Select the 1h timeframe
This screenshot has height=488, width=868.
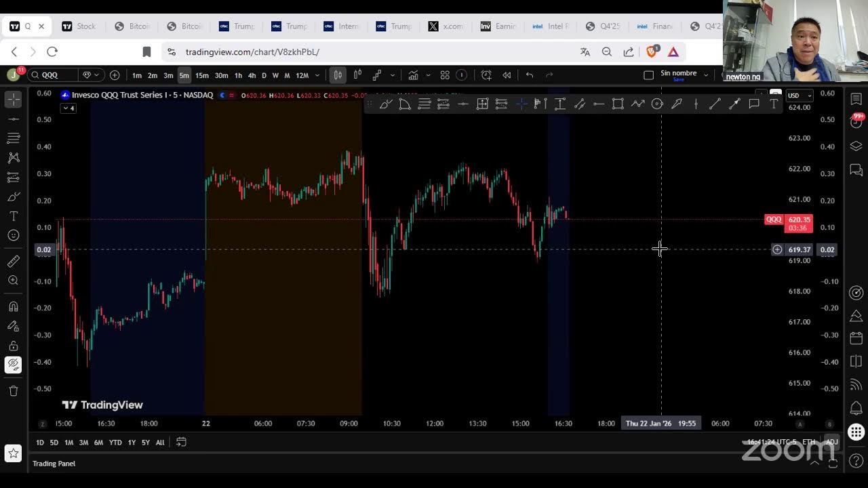point(238,75)
